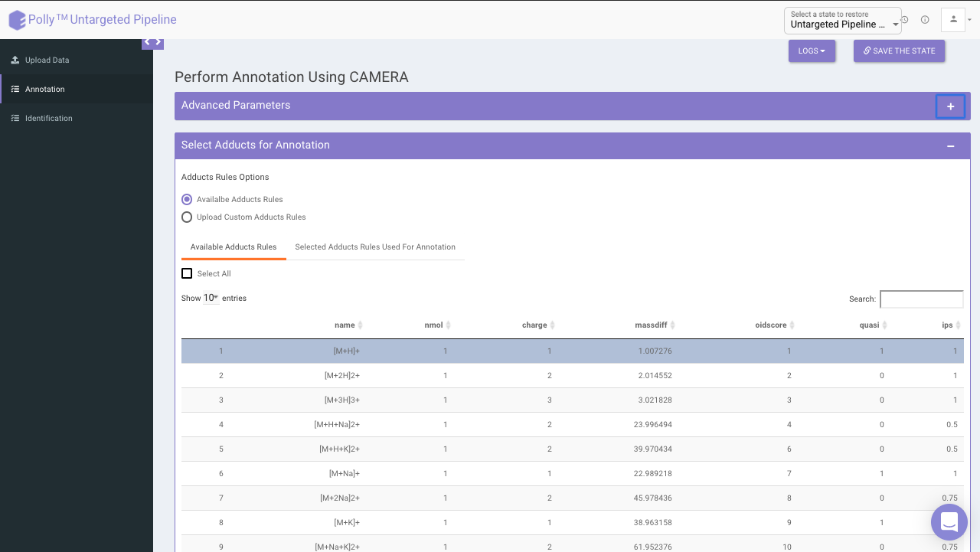Image resolution: width=980 pixels, height=552 pixels.
Task: Click massdiff value 22.989218
Action: coord(655,474)
